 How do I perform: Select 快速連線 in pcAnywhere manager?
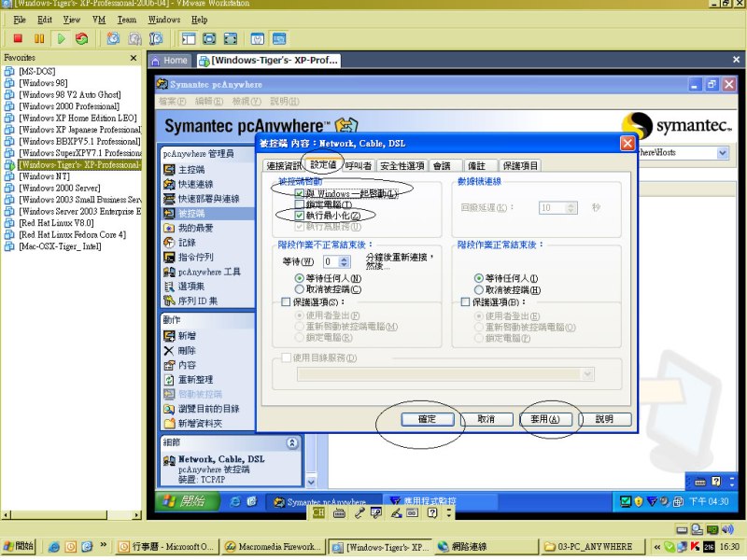click(195, 184)
